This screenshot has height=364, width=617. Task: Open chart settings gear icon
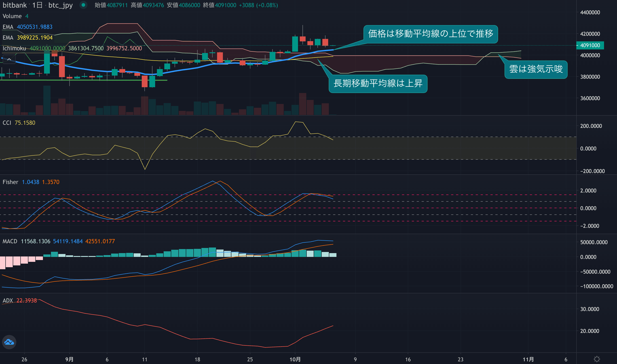point(597,359)
